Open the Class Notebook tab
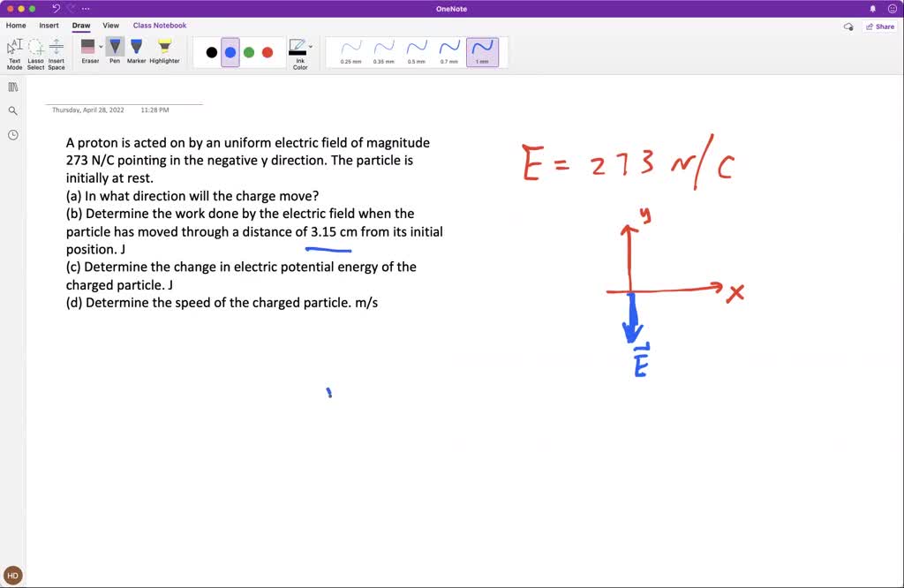Image resolution: width=904 pixels, height=588 pixels. [159, 25]
